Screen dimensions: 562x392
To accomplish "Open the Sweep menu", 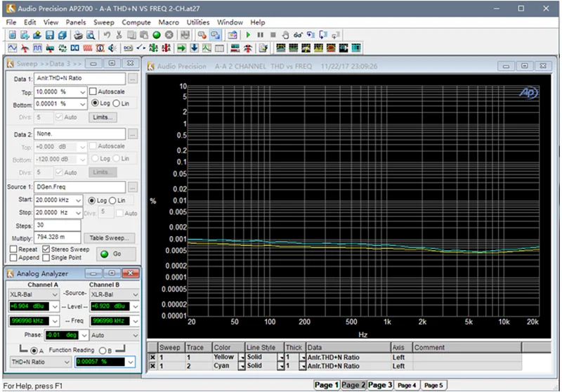I will [x=103, y=22].
